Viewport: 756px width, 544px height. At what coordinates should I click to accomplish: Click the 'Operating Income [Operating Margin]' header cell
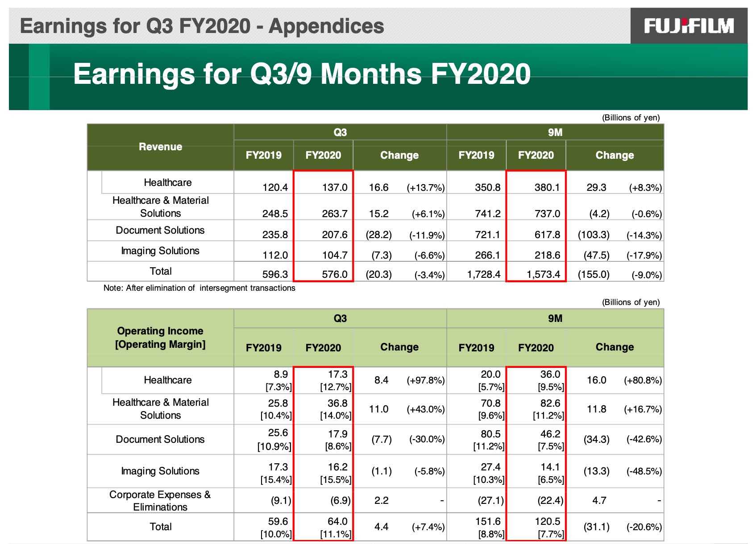point(160,338)
